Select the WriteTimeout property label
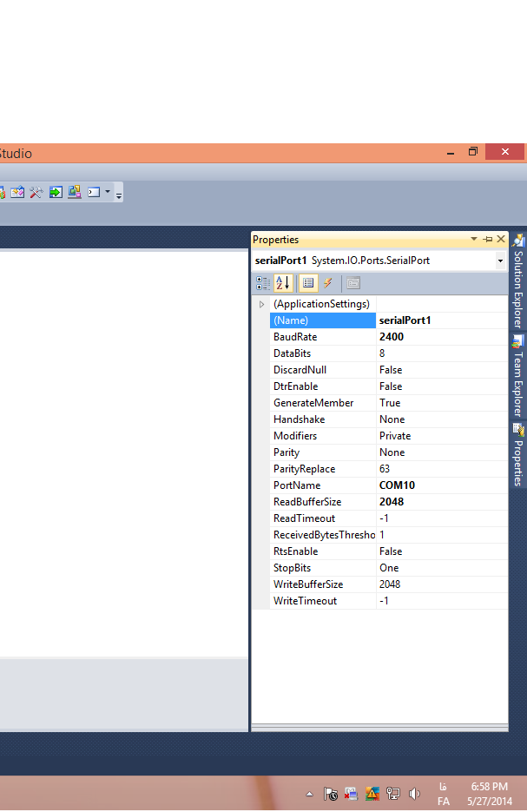 click(305, 601)
